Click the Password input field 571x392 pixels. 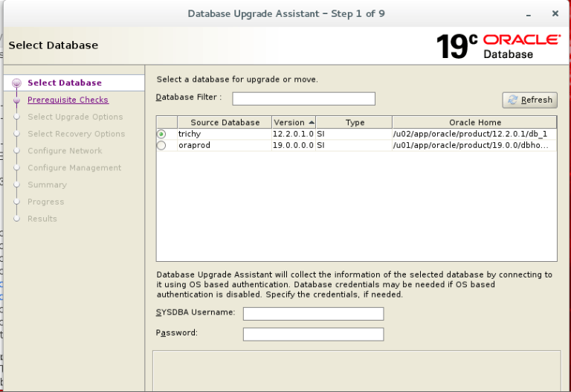tap(313, 334)
